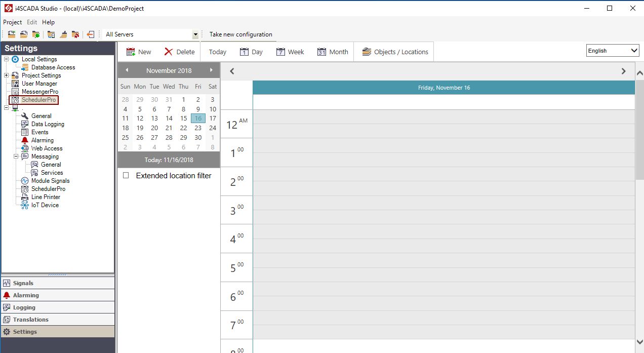Click Take new configuration
The image size is (644, 353).
241,34
